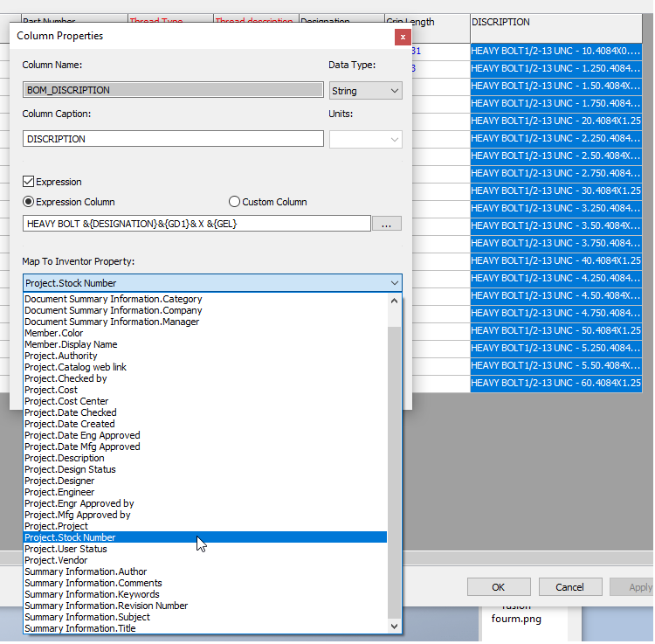This screenshot has width=655, height=644.
Task: Select Project.Mfg Approved by option
Action: coord(205,515)
